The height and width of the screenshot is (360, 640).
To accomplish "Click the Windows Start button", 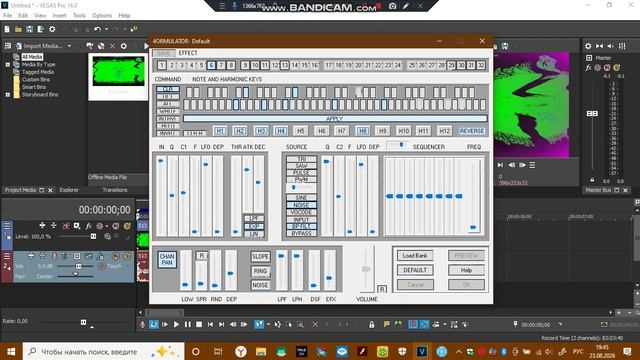I will (11, 351).
